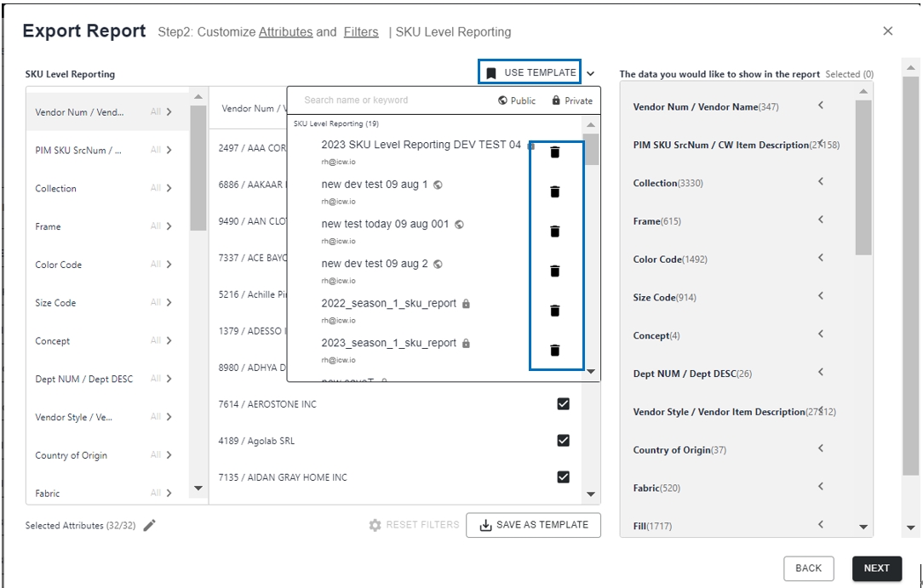Delete the 2022_season_1_sku_report template
The image size is (923, 588).
[555, 311]
